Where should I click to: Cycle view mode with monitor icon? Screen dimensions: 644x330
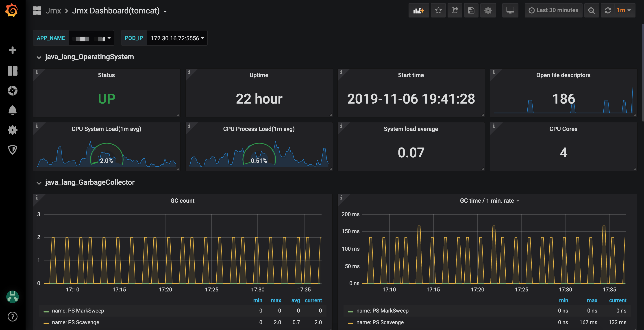tap(510, 11)
